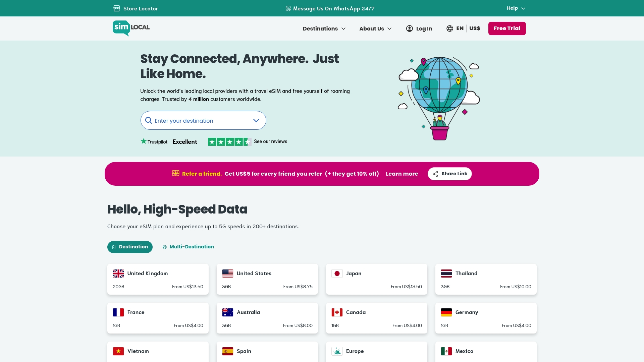This screenshot has width=644, height=362.
Task: Click the Learn more link
Action: (x=401, y=174)
